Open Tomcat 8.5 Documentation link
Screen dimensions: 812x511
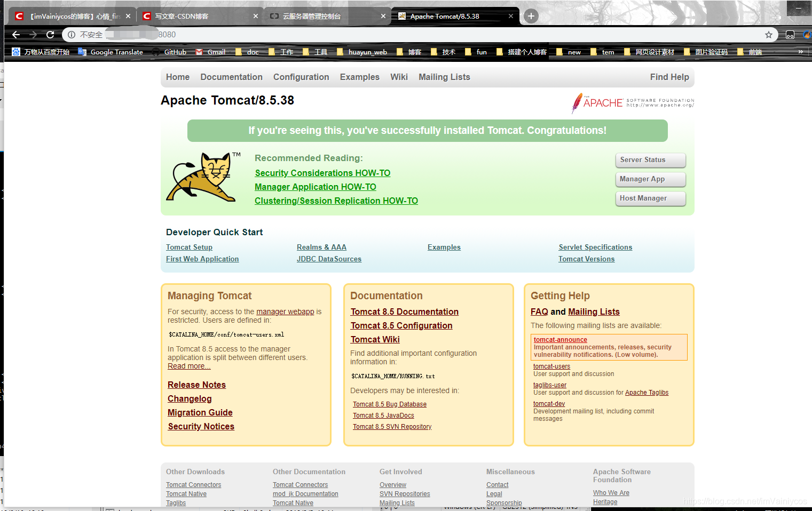coord(404,312)
